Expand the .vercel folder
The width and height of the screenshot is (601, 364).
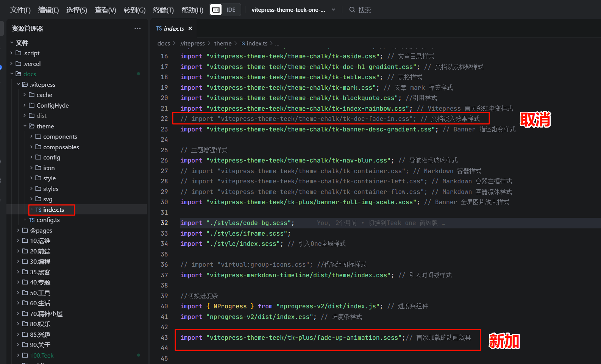pos(11,64)
